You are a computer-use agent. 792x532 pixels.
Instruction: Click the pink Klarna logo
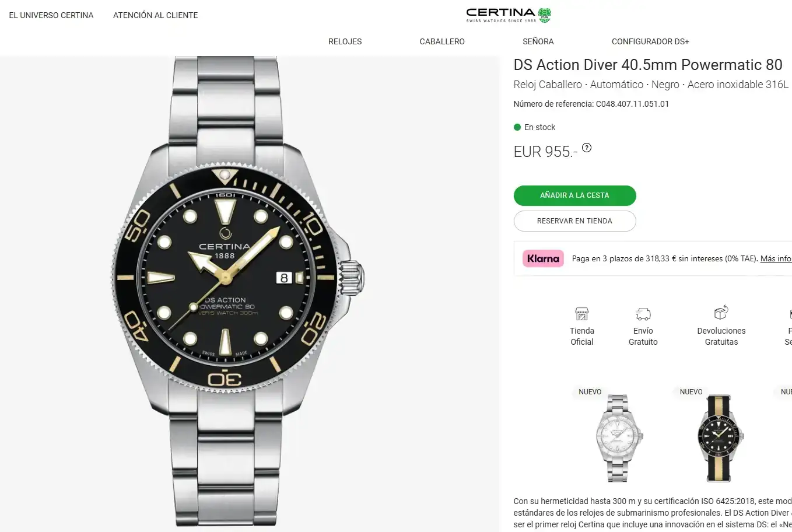tap(543, 258)
